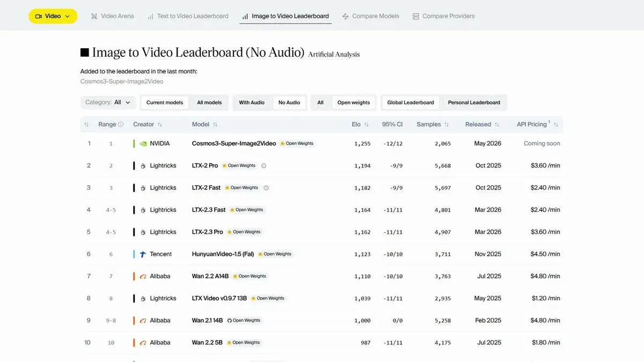Select the All models filter
This screenshot has width=644, height=362.
[209, 102]
